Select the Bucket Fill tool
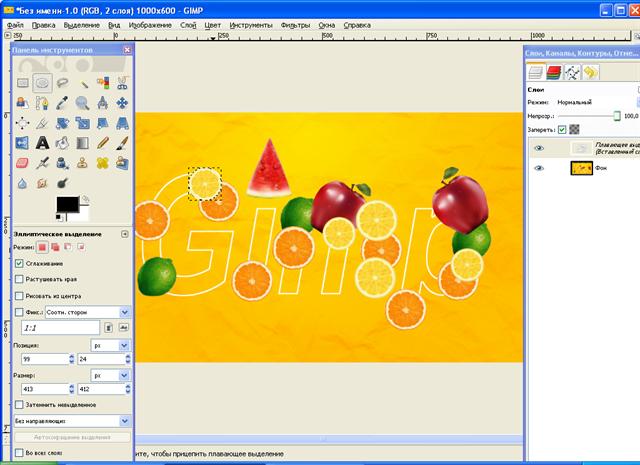The width and height of the screenshot is (640, 465). click(62, 143)
